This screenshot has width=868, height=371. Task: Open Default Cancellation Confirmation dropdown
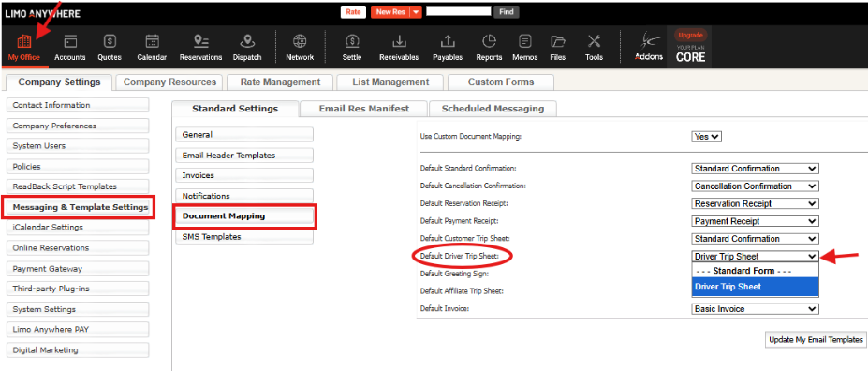[x=755, y=186]
